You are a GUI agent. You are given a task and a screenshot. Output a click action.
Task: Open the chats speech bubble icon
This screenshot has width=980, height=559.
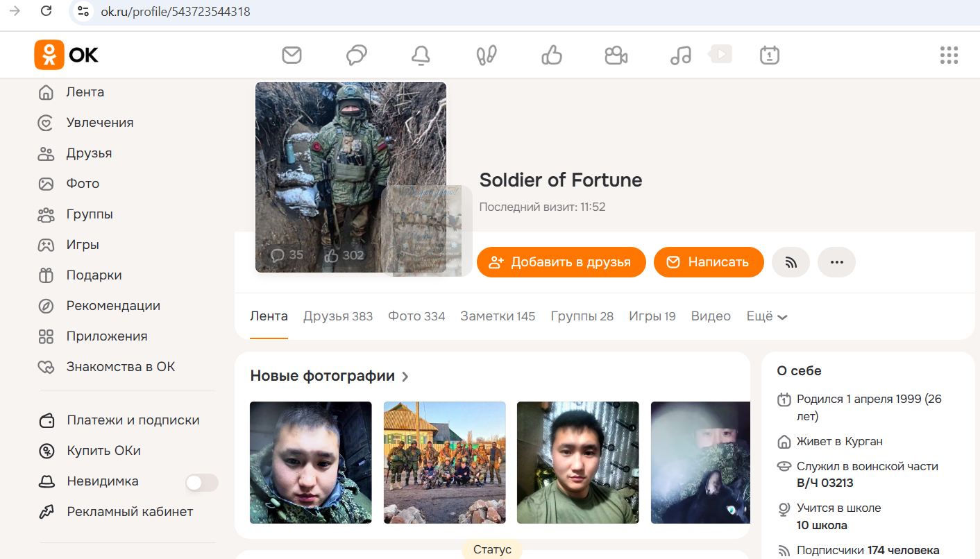[x=356, y=55]
